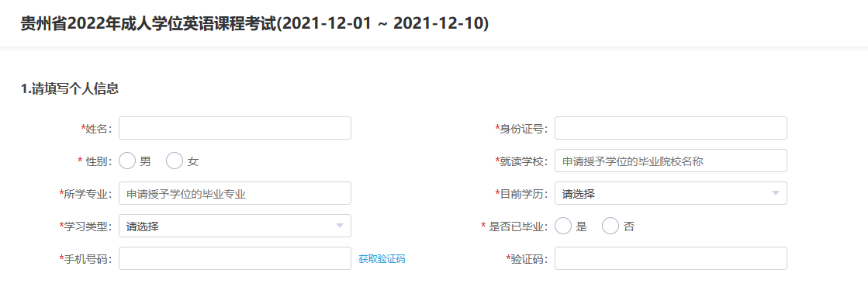This screenshot has width=868, height=287.
Task: Click the 就读学校 school name field
Action: coord(670,161)
